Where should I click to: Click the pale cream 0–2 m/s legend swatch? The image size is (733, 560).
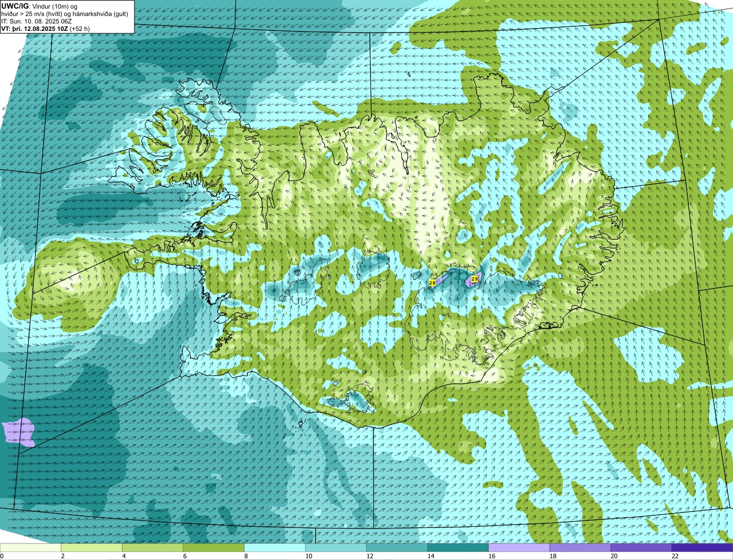(30, 547)
